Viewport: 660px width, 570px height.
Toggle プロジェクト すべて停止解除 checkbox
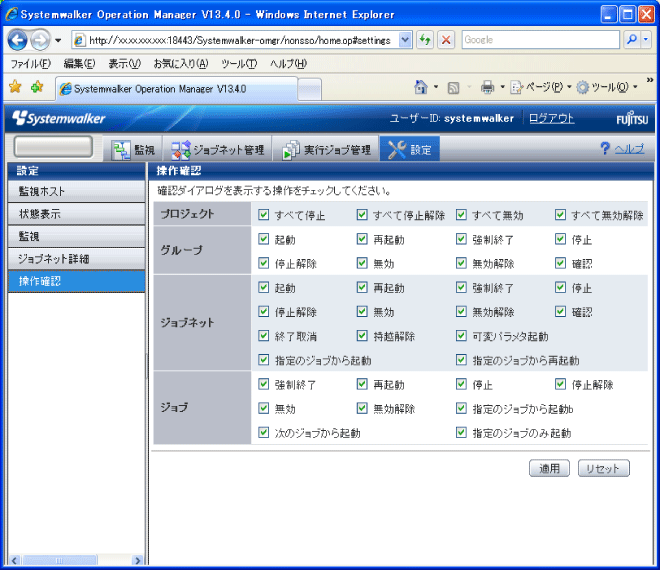pyautogui.click(x=362, y=215)
